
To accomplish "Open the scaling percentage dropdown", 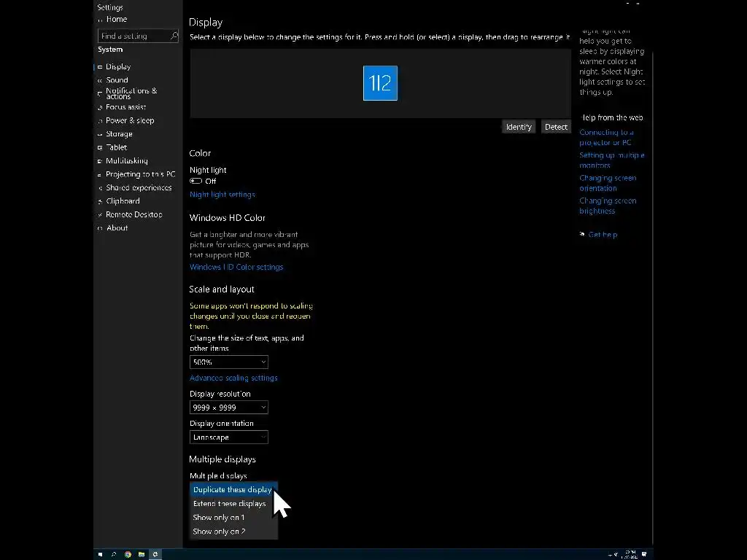I will 228,362.
